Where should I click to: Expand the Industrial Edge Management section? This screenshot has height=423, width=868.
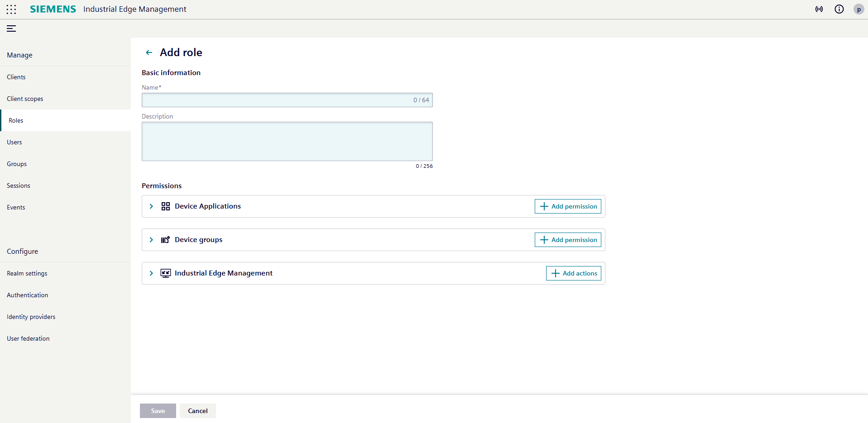click(x=151, y=273)
